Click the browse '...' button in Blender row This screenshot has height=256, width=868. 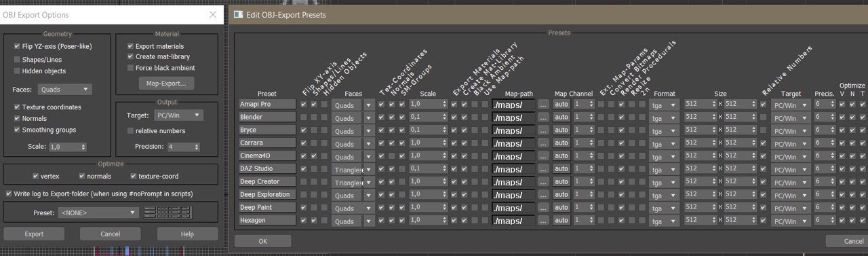click(544, 117)
